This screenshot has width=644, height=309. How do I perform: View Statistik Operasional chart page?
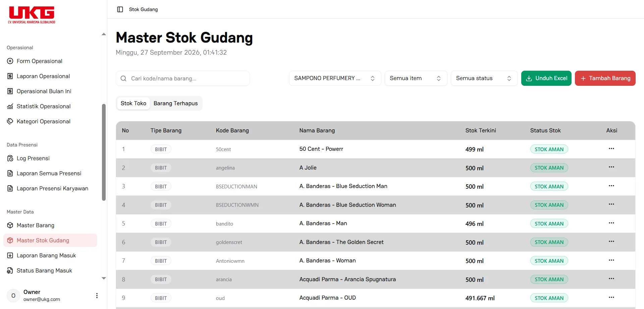coord(50,106)
